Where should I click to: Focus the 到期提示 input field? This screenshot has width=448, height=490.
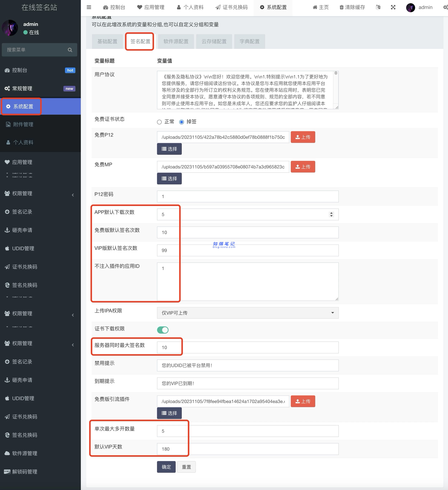[x=248, y=383]
